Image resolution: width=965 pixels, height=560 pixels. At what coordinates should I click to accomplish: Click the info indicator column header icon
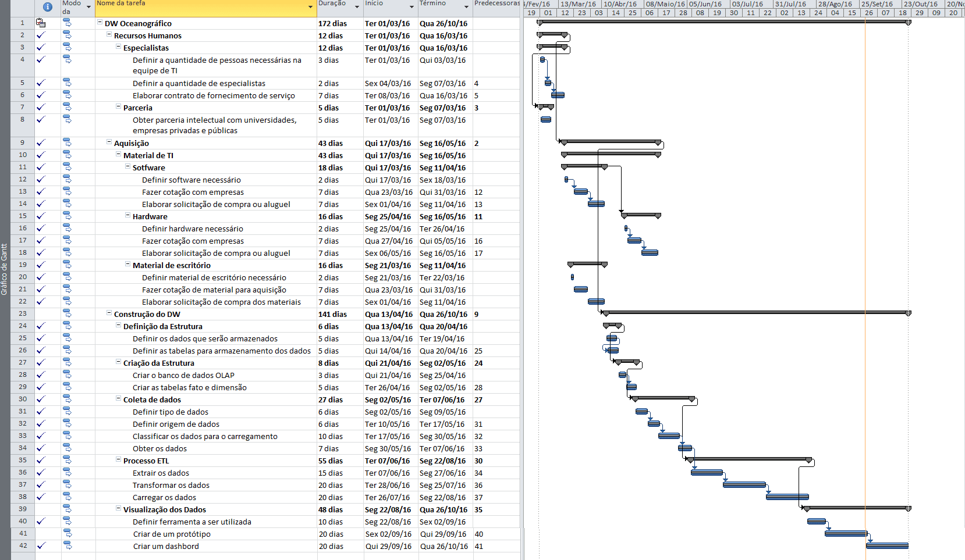pos(48,7)
